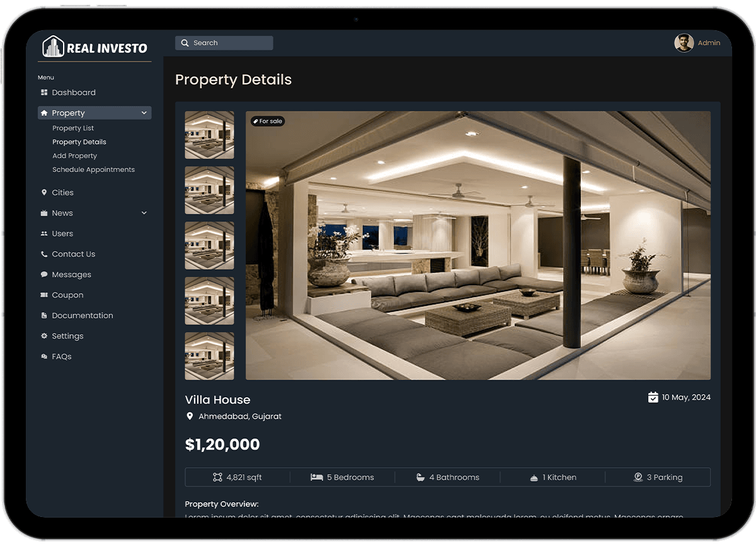The image size is (756, 546).
Task: Open the FAQs page
Action: click(x=62, y=356)
